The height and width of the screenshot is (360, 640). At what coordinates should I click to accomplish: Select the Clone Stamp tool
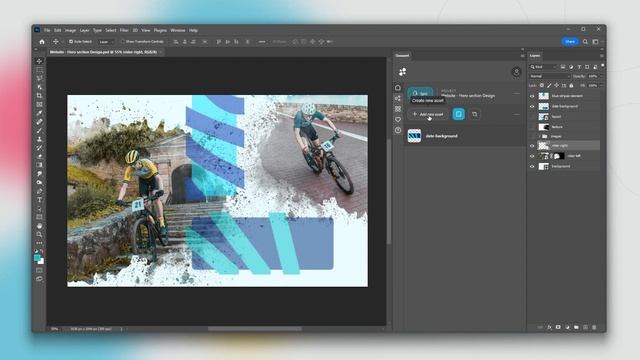pyautogui.click(x=39, y=139)
